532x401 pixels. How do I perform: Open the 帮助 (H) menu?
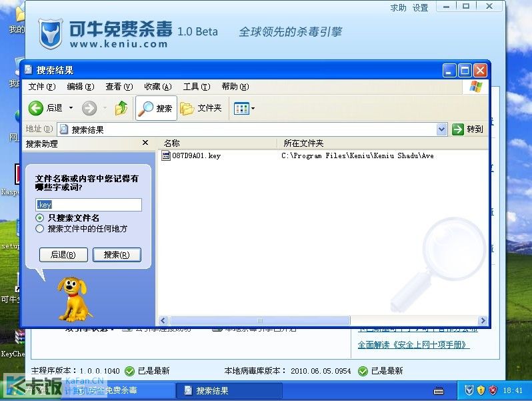235,87
